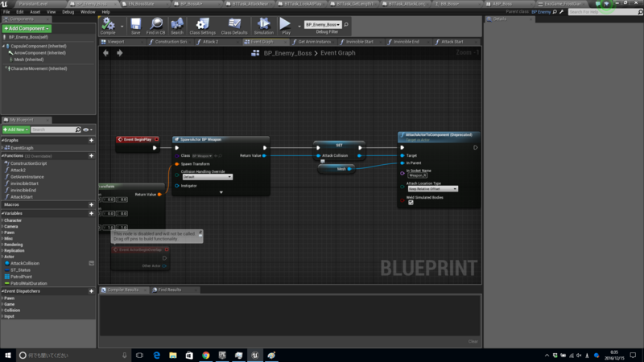
Task: Click the Add Component button
Action: [x=27, y=28]
